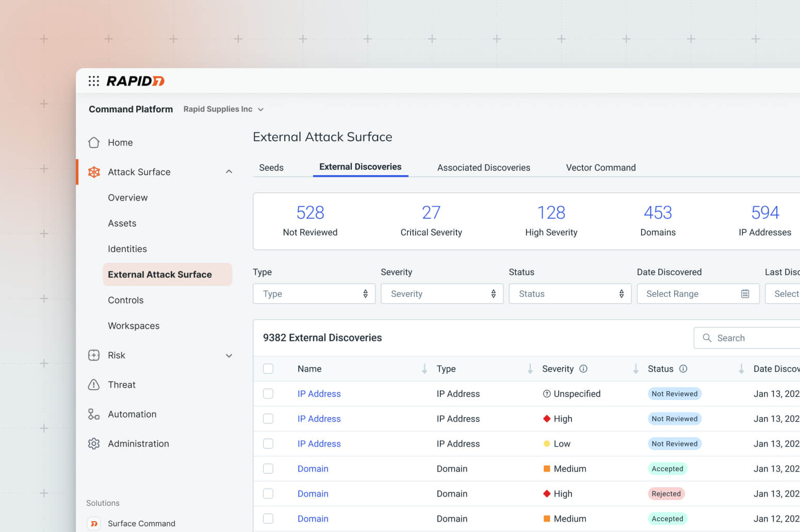Click the Threat warning icon
This screenshot has width=800, height=532.
[x=94, y=385]
